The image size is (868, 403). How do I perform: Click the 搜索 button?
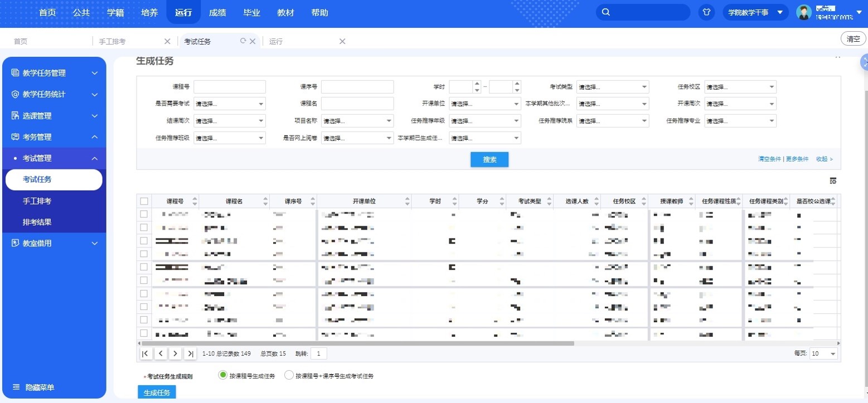[x=489, y=159]
